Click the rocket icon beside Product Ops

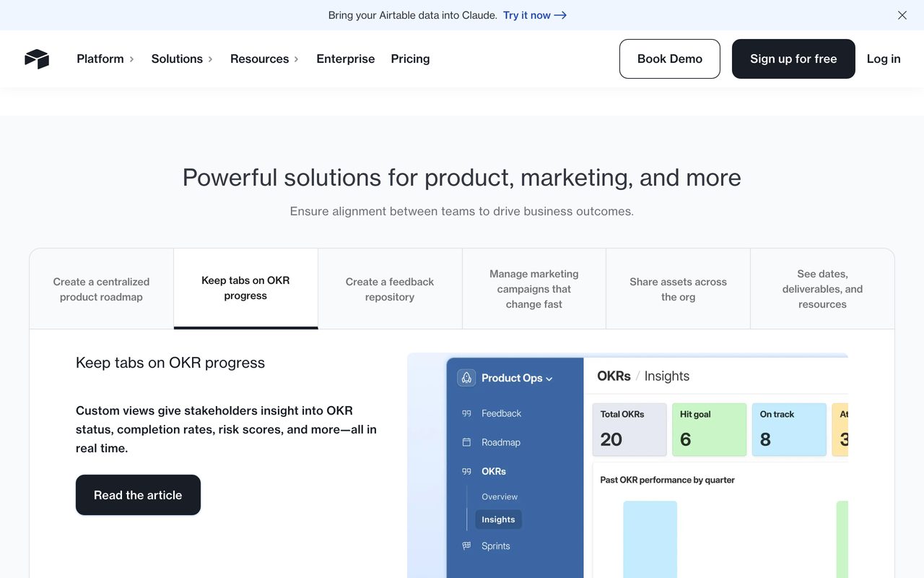pyautogui.click(x=466, y=378)
